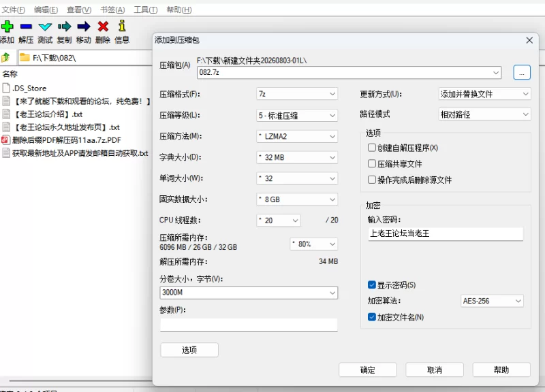Open the 工具(T) menu
The width and height of the screenshot is (545, 392).
point(146,10)
